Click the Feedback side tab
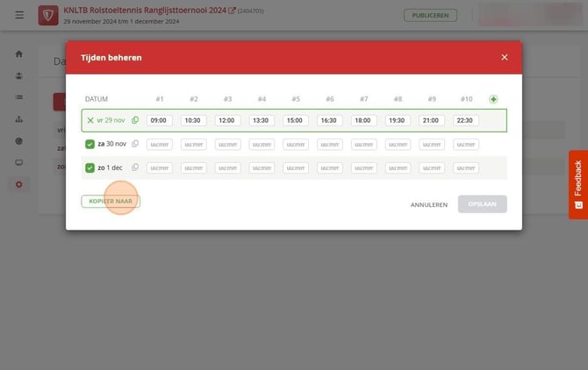 [577, 185]
